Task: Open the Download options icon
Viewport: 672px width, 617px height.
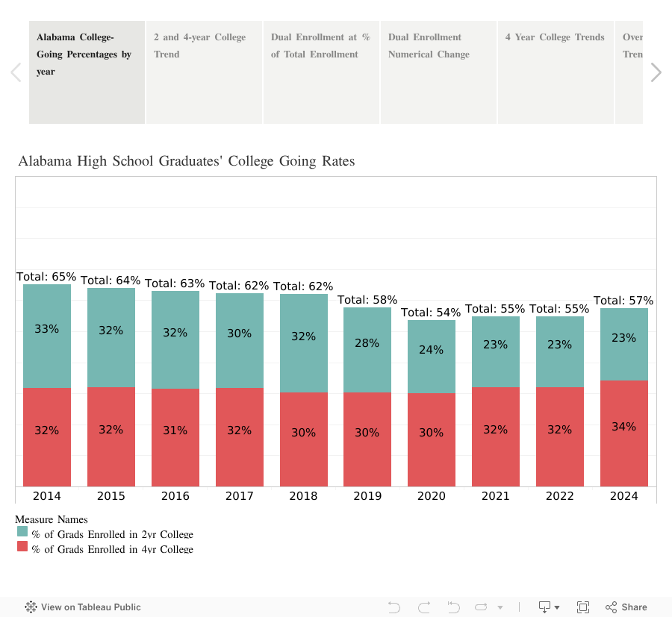Action: point(544,607)
